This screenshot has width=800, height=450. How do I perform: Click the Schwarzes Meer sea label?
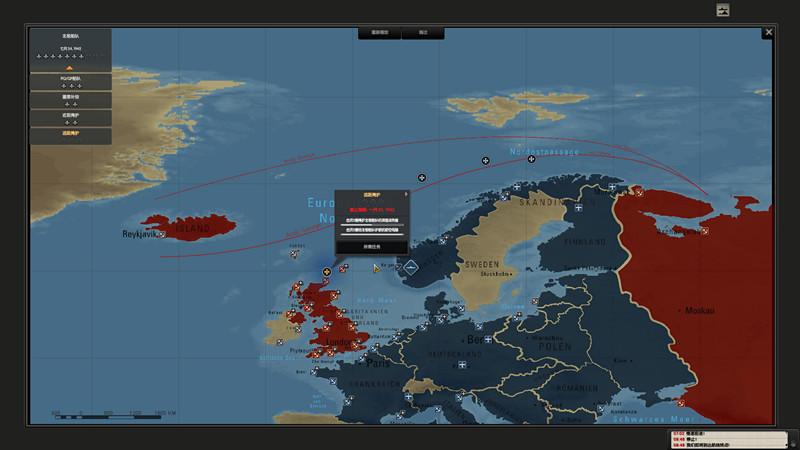tap(654, 419)
